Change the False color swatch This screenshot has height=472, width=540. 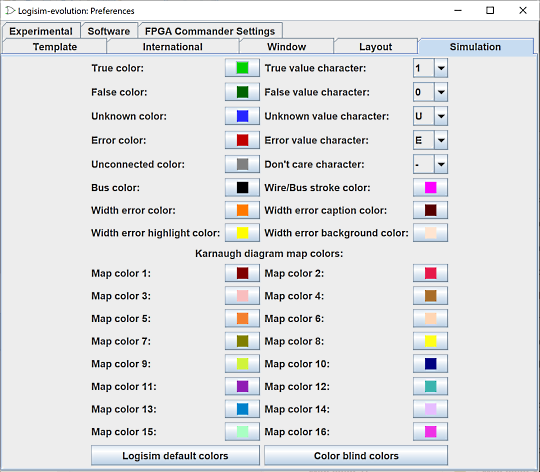(242, 92)
